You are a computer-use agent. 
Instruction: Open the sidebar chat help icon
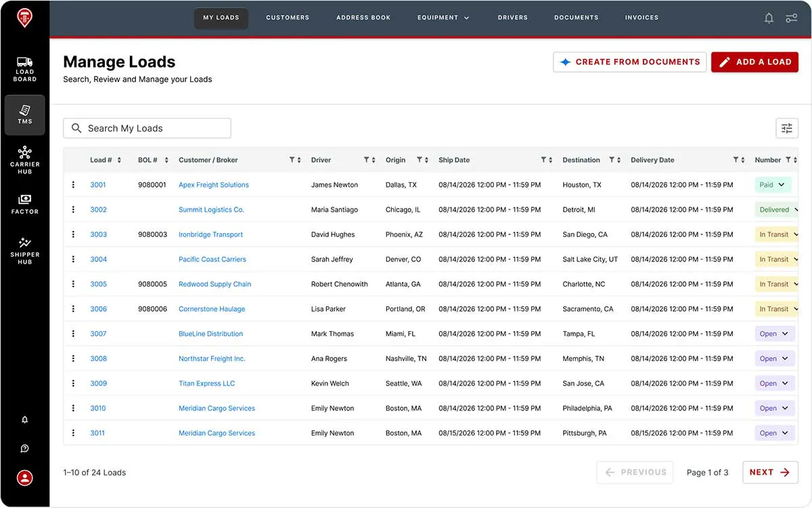[24, 448]
